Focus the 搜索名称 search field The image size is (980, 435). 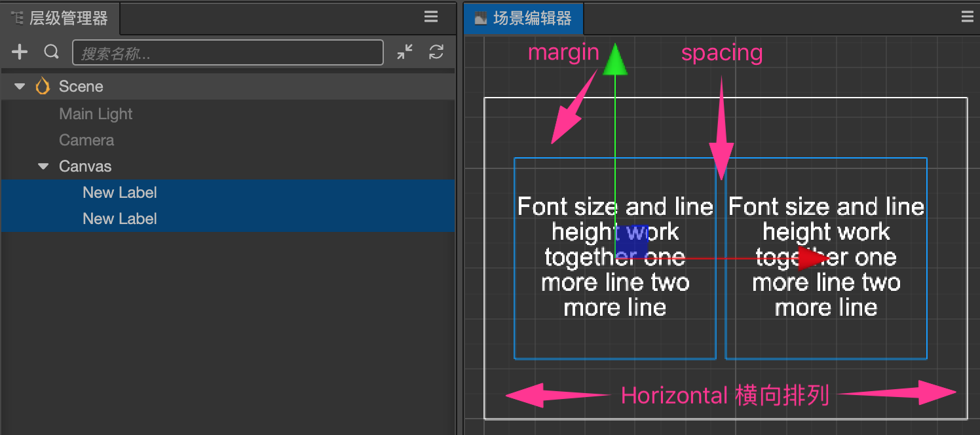tap(227, 52)
